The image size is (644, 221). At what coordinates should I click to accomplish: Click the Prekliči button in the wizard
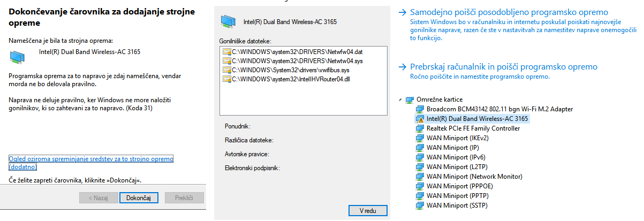click(185, 198)
